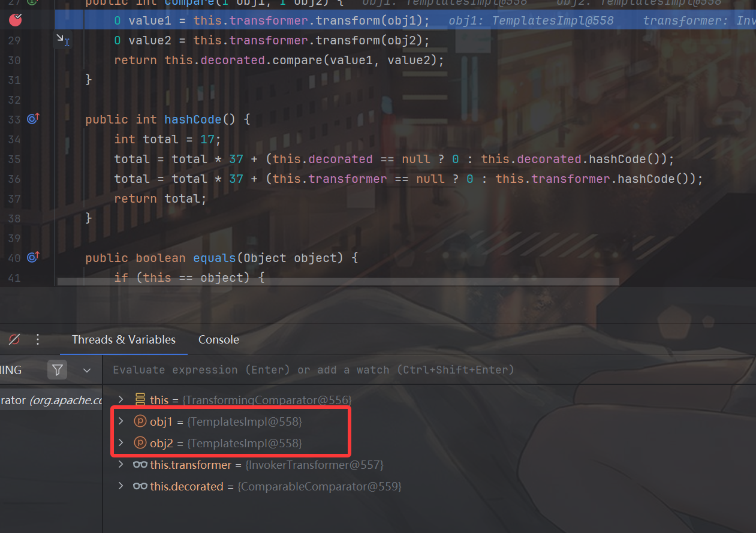
Task: Click the override marker beside equals
Action: [x=32, y=258]
